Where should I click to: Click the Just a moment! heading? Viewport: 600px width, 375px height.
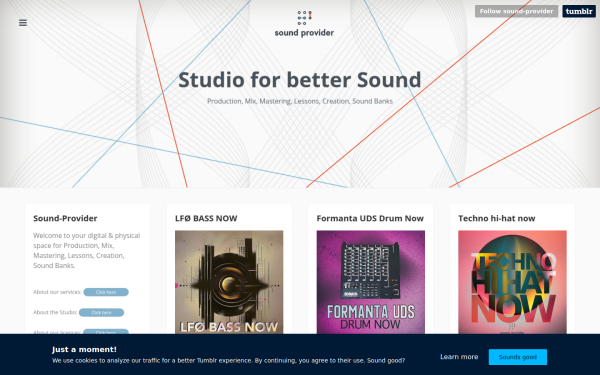[x=84, y=349]
